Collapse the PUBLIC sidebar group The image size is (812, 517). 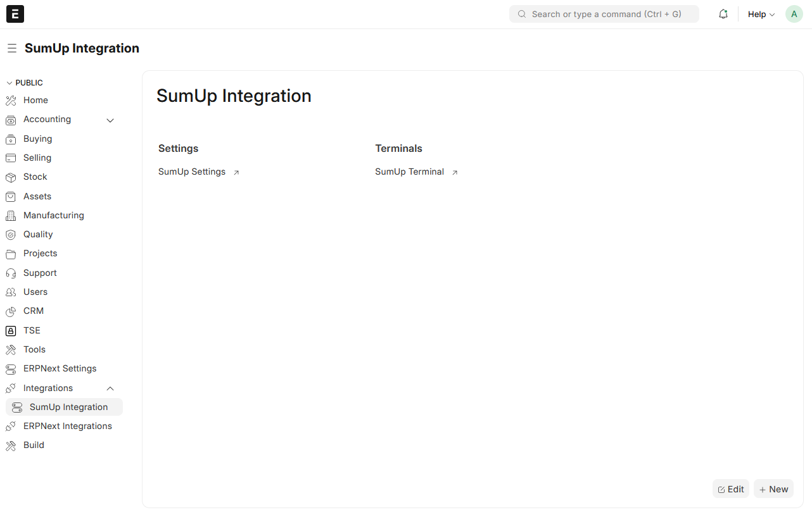coord(10,83)
